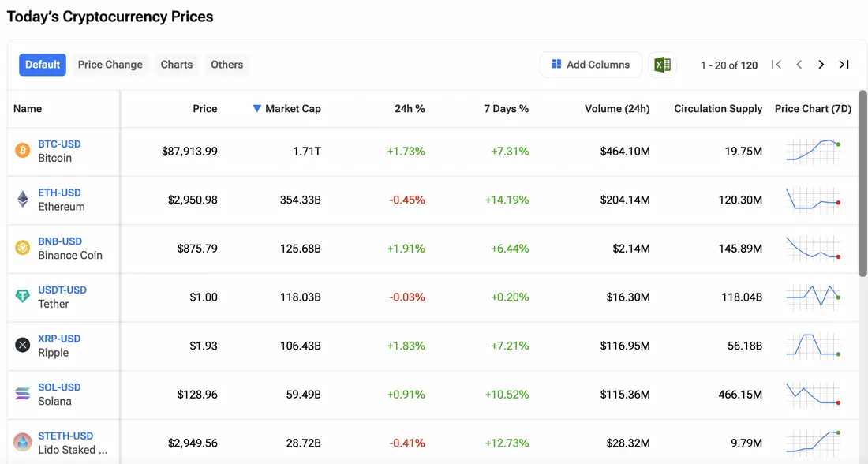Open the BTC-USD link

(59, 144)
